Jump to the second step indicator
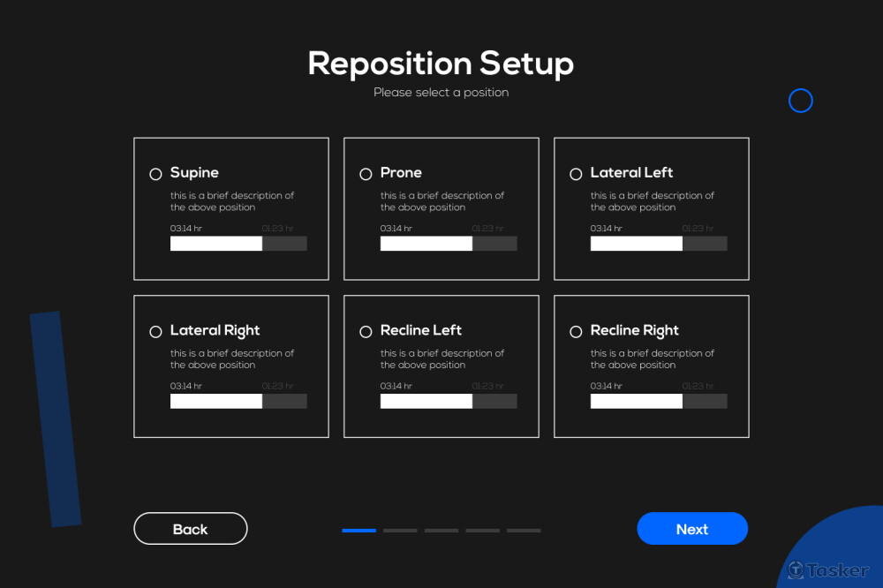 coord(400,531)
